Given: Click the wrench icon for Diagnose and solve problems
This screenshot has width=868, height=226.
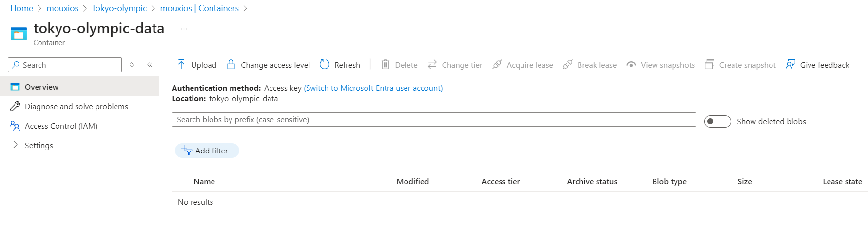Looking at the screenshot, I should pos(15,106).
